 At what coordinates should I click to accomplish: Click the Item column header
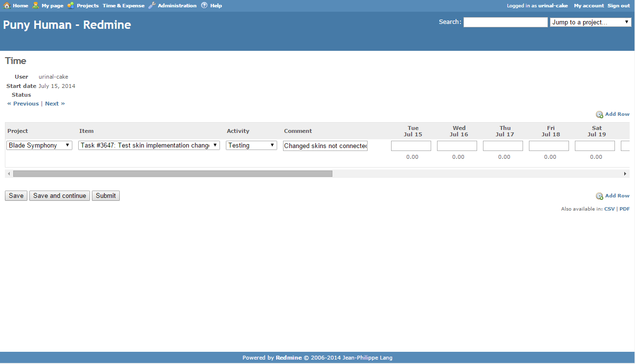[87, 131]
